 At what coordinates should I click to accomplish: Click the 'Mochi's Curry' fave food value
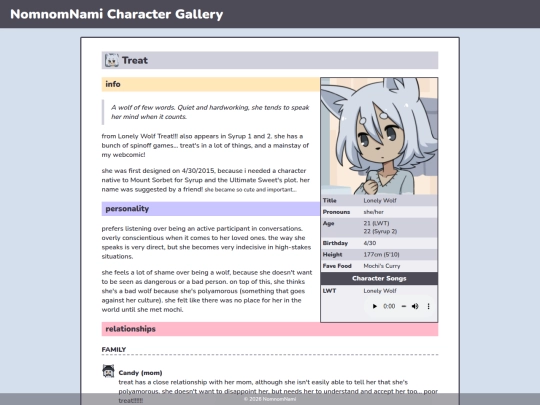click(x=382, y=266)
